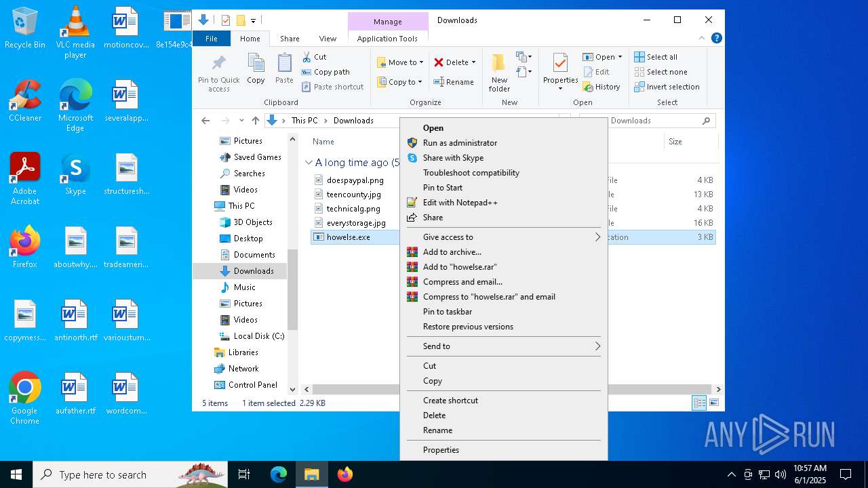Click Select none in the ribbon
The image size is (868, 488).
660,72
